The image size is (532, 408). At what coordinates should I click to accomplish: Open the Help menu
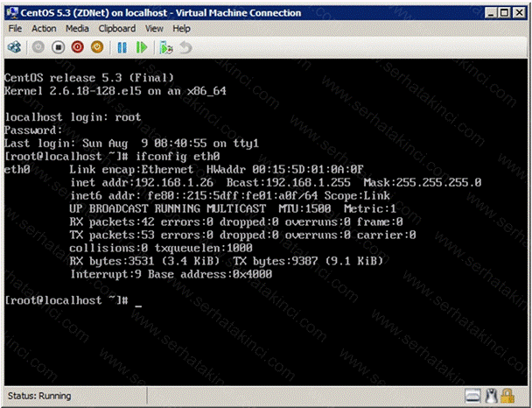coord(181,28)
